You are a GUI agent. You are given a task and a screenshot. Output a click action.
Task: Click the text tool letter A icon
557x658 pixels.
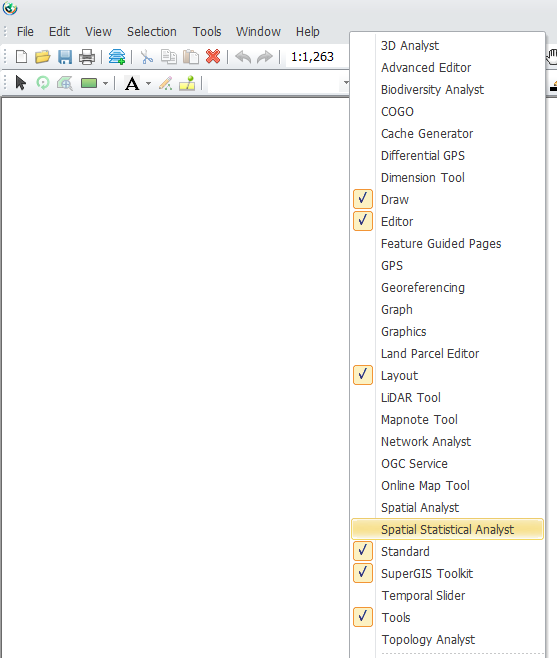tap(132, 83)
